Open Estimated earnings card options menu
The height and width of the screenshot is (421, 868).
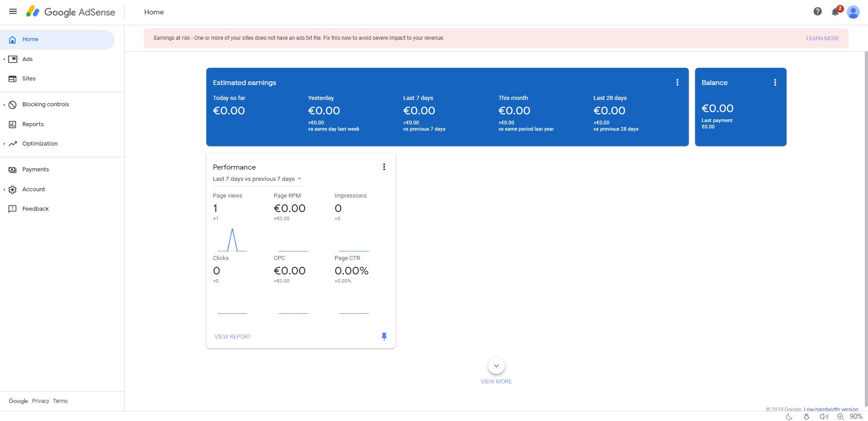[x=677, y=82]
